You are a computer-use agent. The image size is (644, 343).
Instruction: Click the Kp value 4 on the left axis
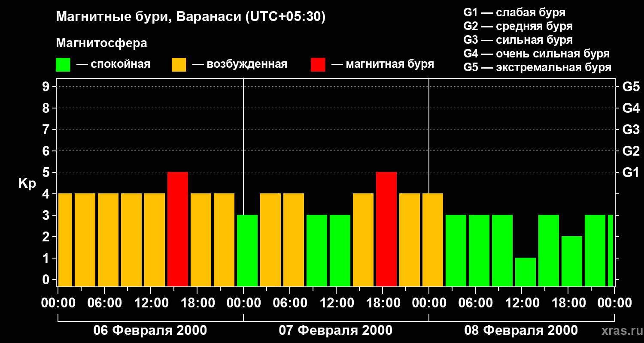(x=46, y=194)
